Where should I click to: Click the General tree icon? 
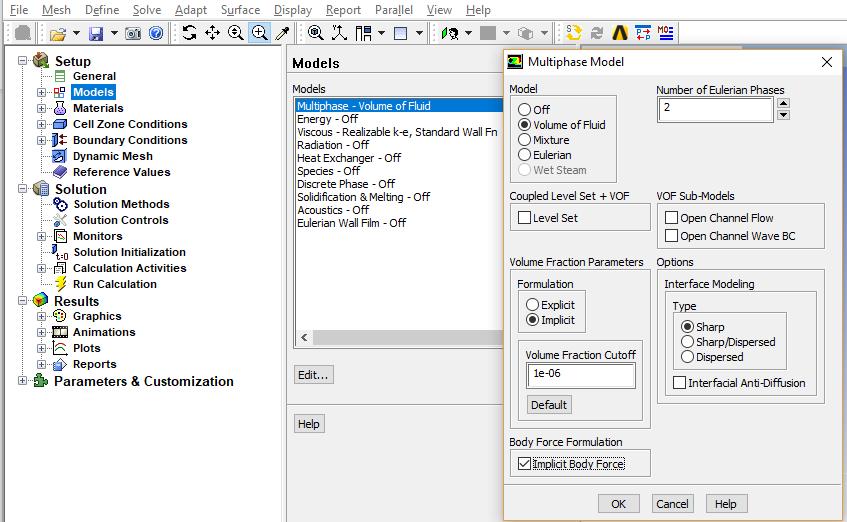pos(60,76)
